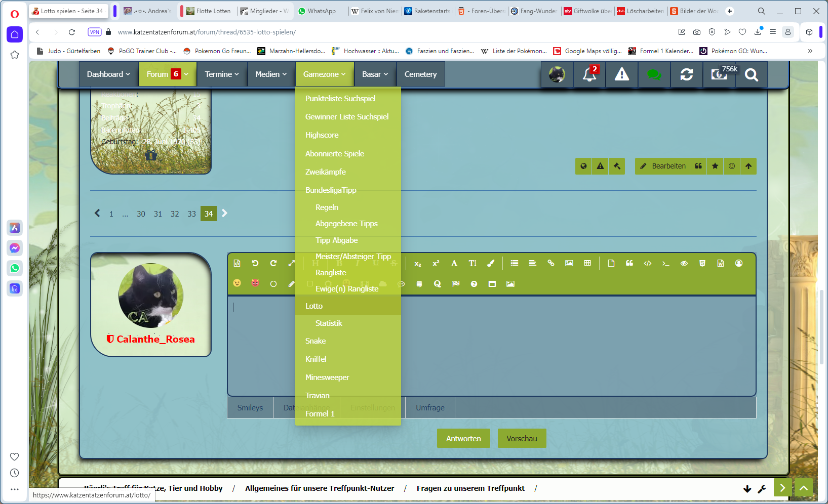Insert a quote block in the editor

pyautogui.click(x=629, y=263)
